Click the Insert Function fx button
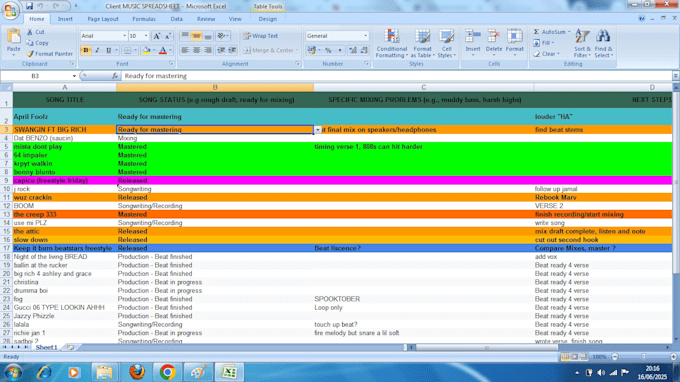The width and height of the screenshot is (680, 382). (x=115, y=76)
